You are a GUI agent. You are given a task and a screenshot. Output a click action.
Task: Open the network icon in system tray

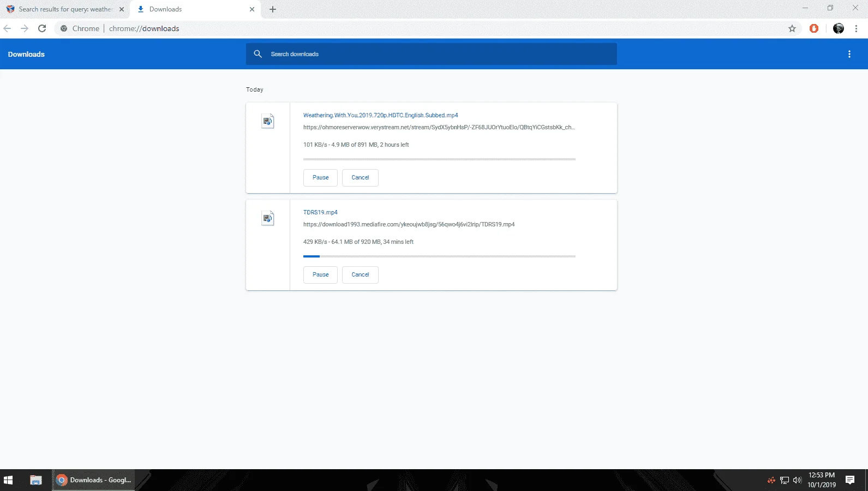pos(785,480)
